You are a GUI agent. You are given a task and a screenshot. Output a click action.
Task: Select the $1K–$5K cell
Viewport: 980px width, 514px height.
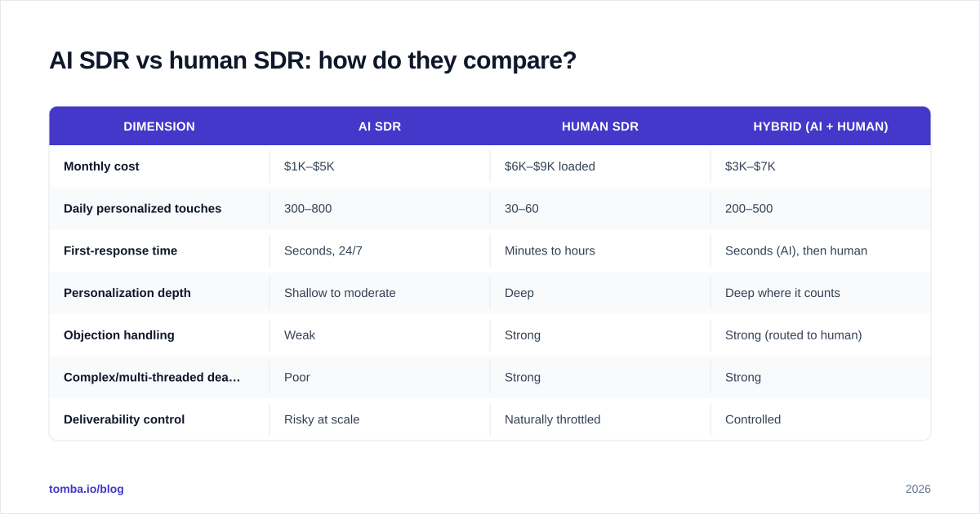point(380,166)
